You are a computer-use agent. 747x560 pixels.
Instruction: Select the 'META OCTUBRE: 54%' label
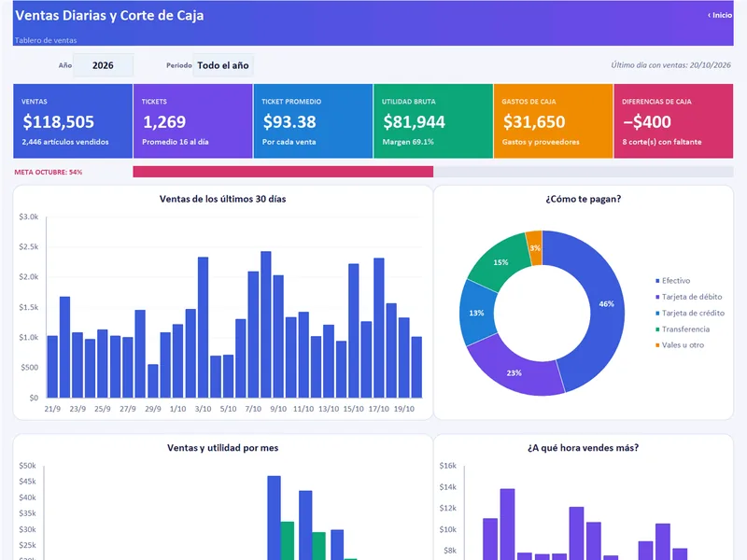(x=49, y=172)
